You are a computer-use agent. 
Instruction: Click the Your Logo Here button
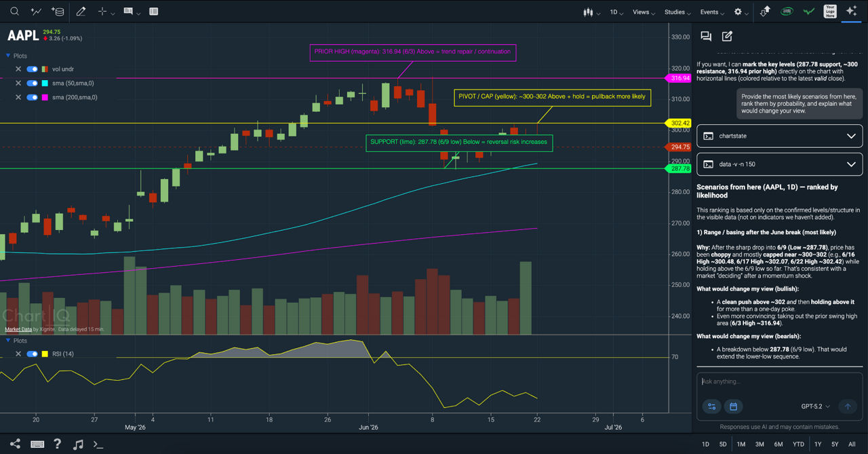click(830, 11)
